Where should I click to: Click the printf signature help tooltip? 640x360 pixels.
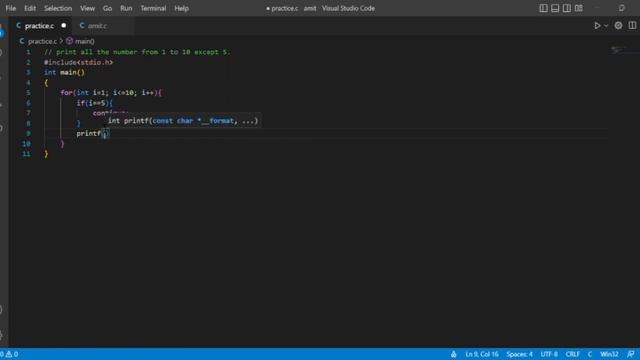click(x=183, y=121)
